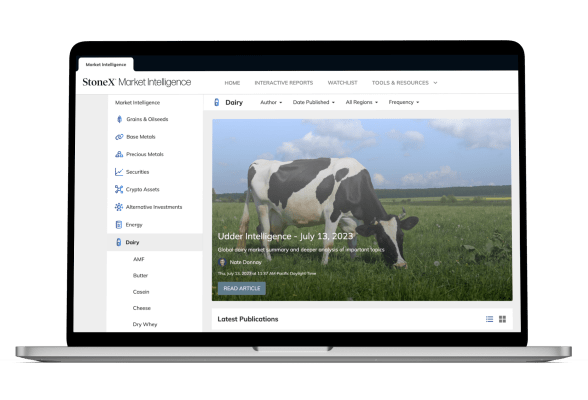Open the All Regions filter dropdown
Image resolution: width=588 pixels, height=400 pixels.
[362, 102]
